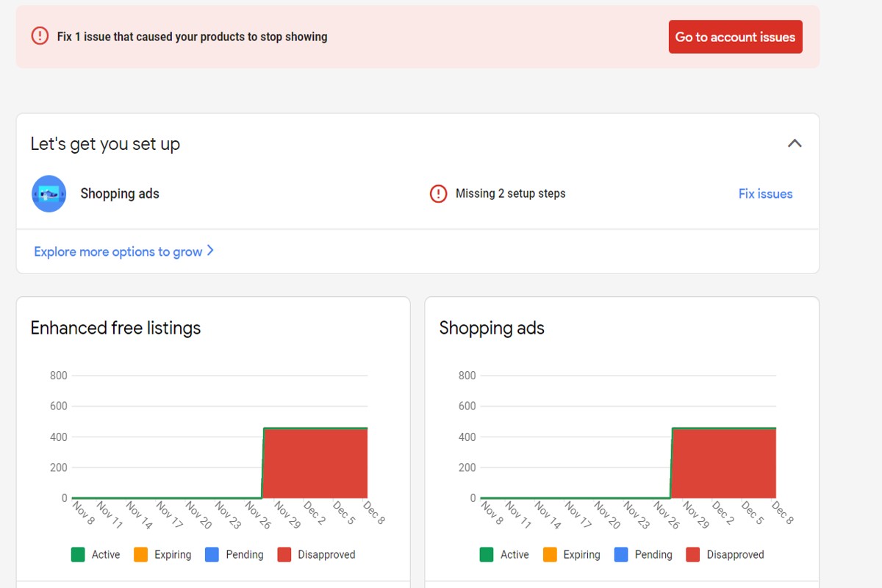
Task: Click the Disapproved legend label in Enhanced free listings
Action: point(326,555)
